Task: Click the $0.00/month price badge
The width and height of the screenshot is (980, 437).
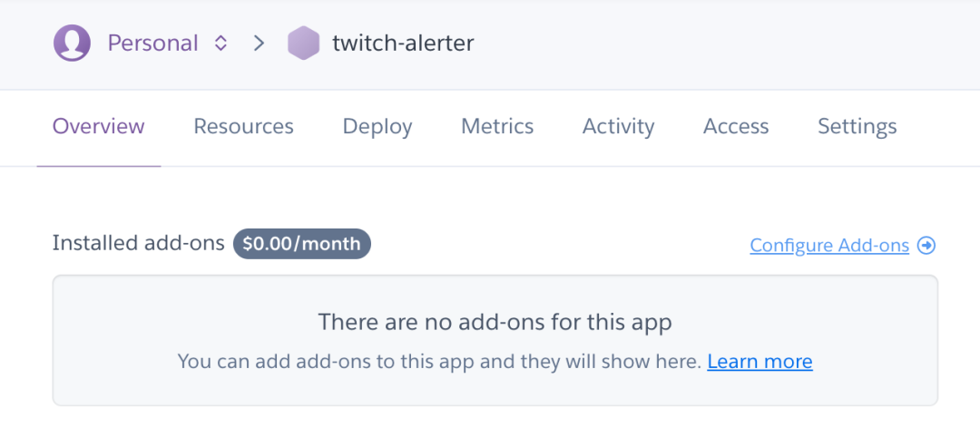Action: [x=302, y=244]
